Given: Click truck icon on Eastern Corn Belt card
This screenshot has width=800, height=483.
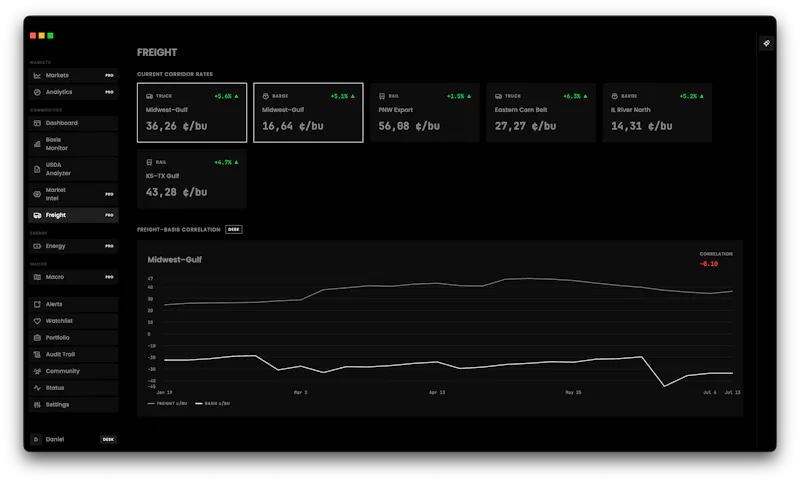Looking at the screenshot, I should (x=498, y=96).
